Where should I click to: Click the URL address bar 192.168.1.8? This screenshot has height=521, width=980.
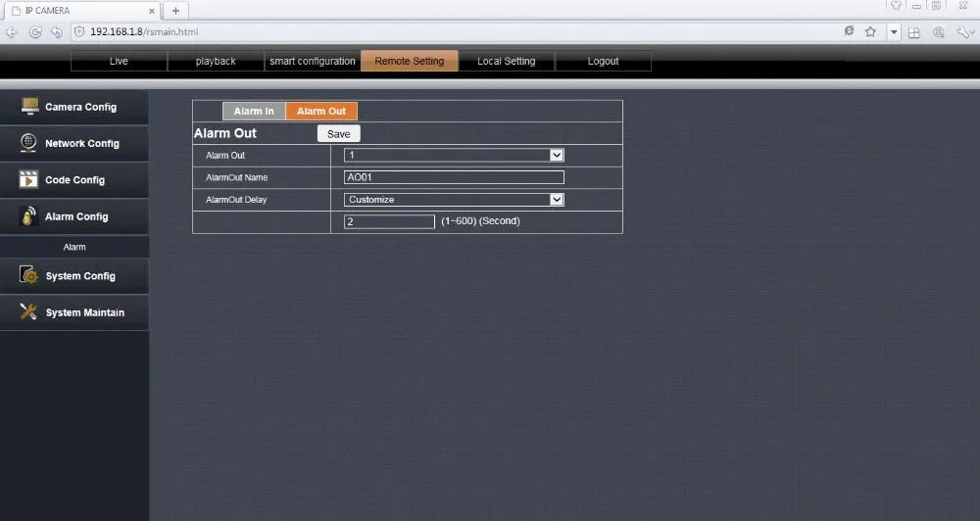[144, 31]
